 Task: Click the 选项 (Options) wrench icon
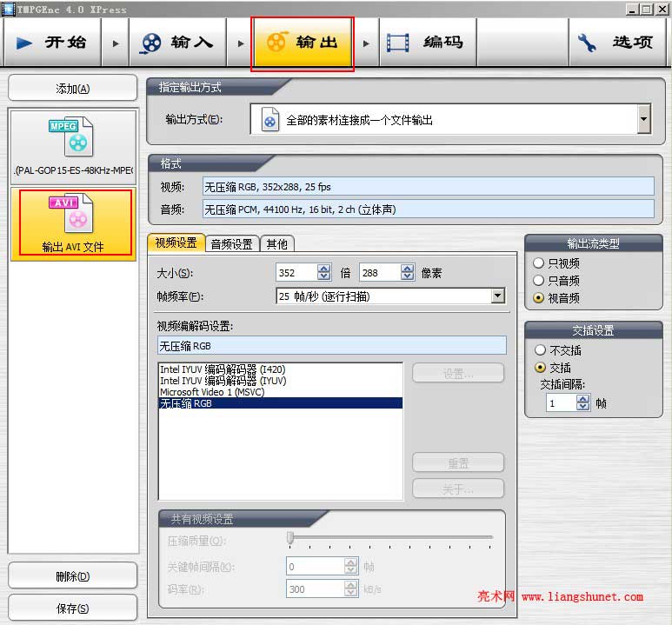587,43
